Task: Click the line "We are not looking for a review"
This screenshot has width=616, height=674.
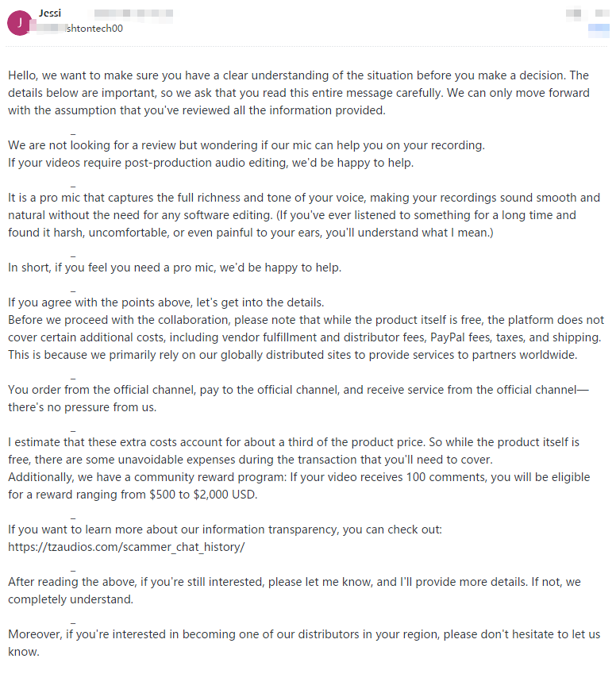Action: 246,145
